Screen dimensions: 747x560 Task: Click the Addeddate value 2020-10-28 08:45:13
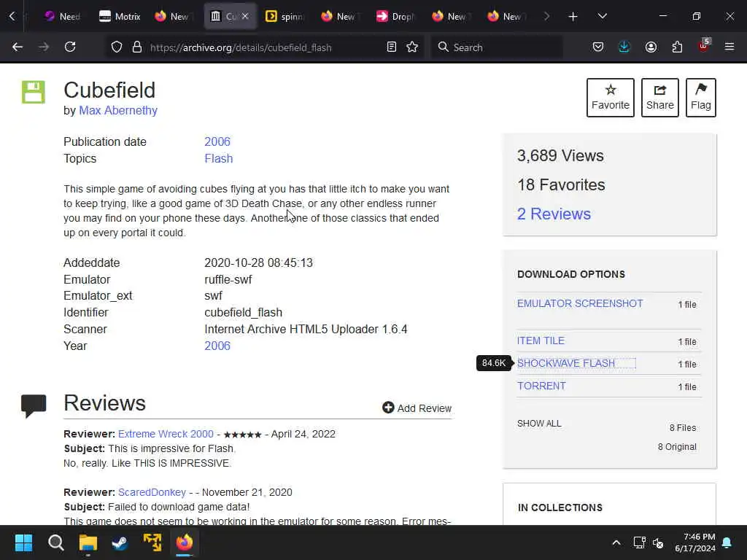point(259,262)
